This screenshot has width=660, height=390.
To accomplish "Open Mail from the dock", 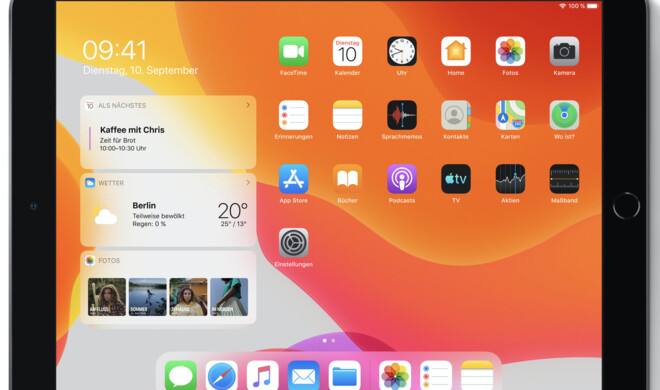I will tap(303, 375).
